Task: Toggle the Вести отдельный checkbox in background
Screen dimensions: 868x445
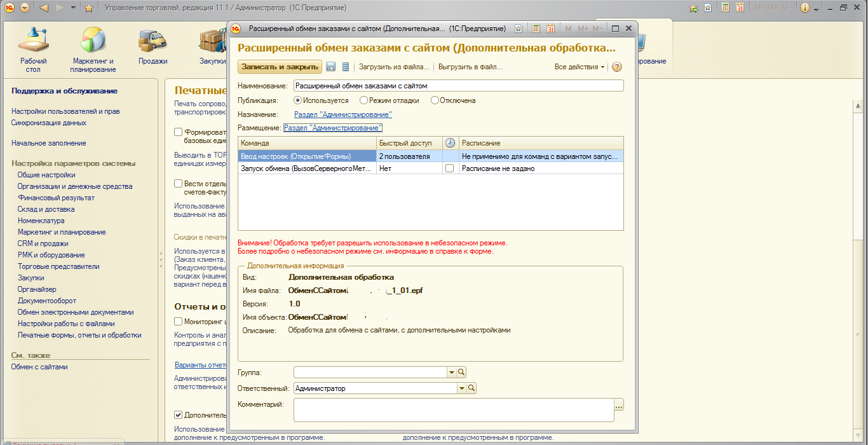Action: pyautogui.click(x=179, y=183)
